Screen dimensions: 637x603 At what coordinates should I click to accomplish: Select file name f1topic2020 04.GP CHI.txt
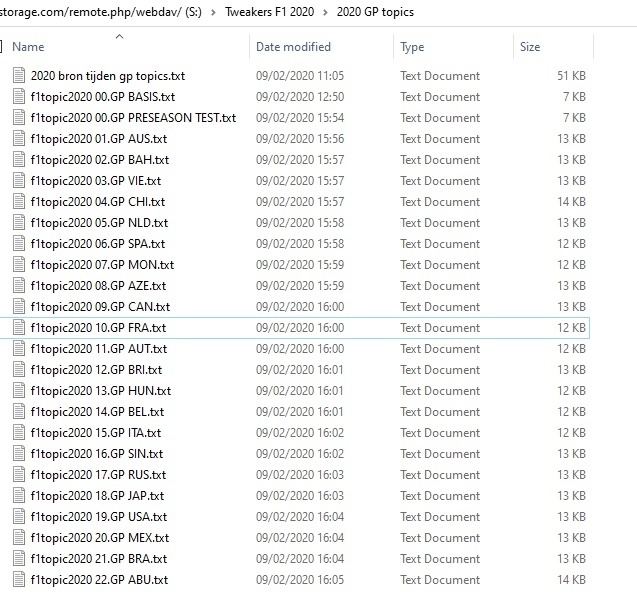click(x=98, y=202)
